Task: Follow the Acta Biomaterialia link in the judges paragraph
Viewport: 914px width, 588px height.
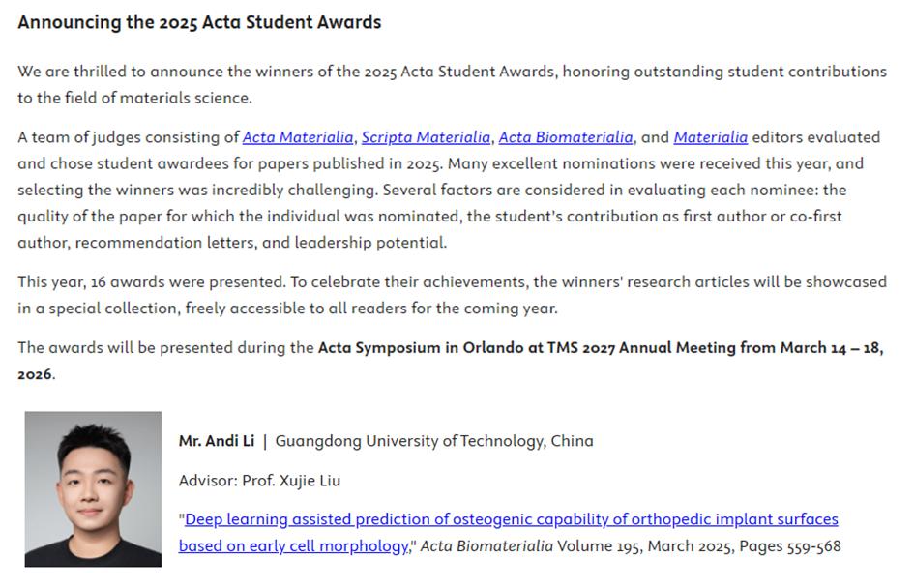Action: pos(566,137)
